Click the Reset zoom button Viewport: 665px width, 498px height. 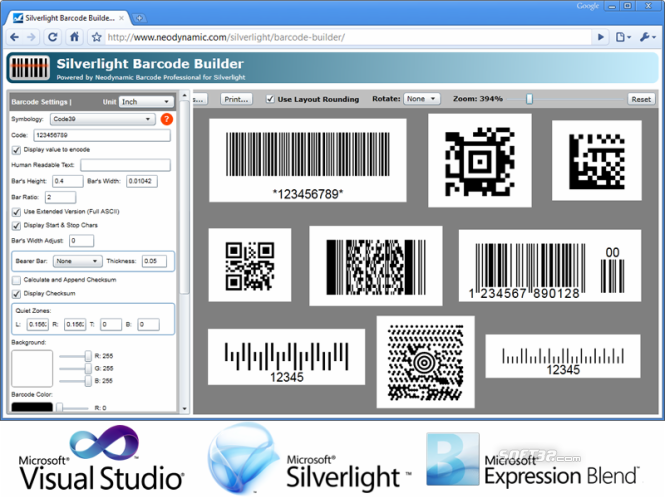[641, 99]
